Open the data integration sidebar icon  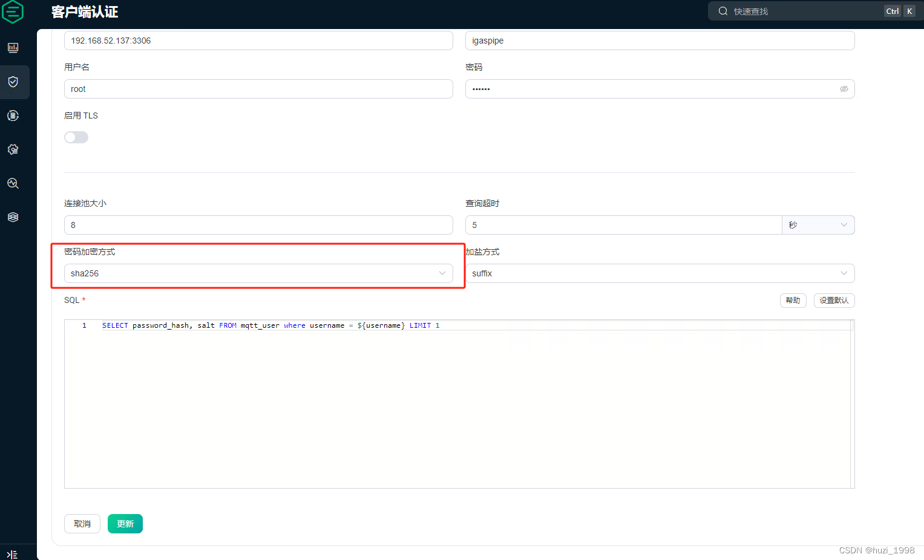tap(13, 116)
